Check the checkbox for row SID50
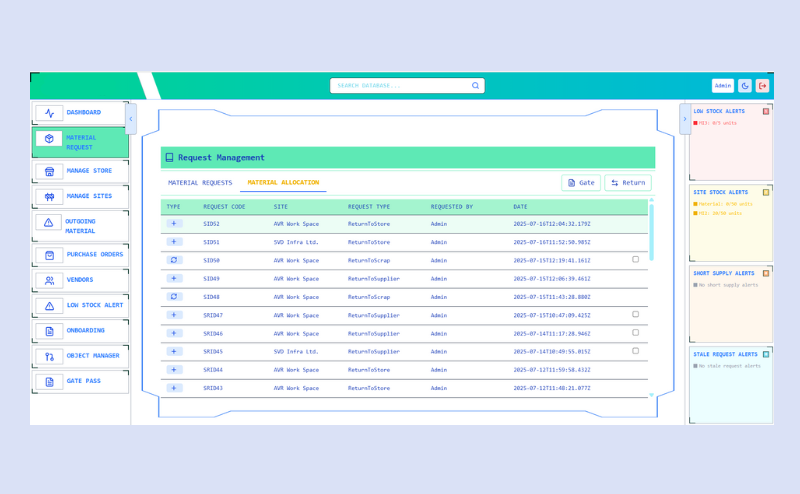The image size is (800, 494). point(635,259)
